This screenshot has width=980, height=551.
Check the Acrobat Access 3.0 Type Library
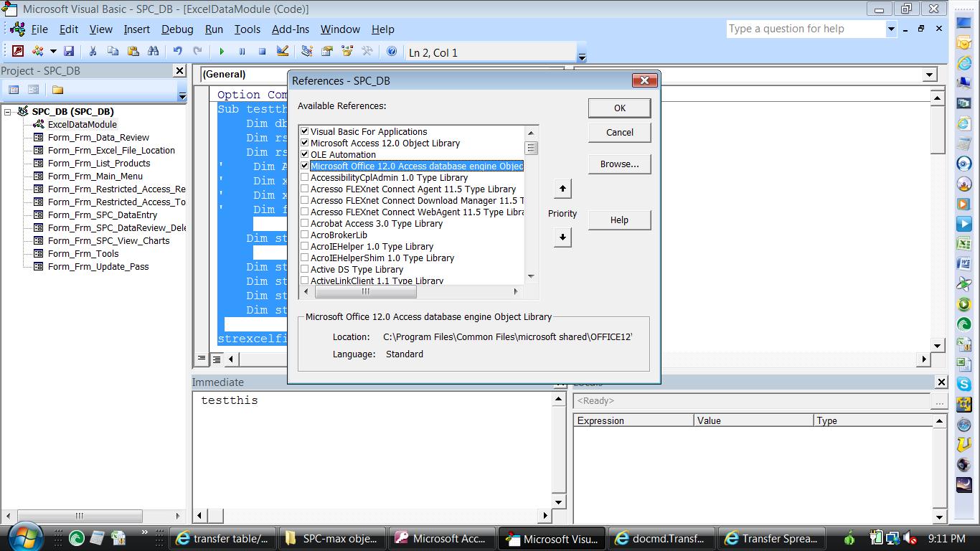pyautogui.click(x=306, y=223)
